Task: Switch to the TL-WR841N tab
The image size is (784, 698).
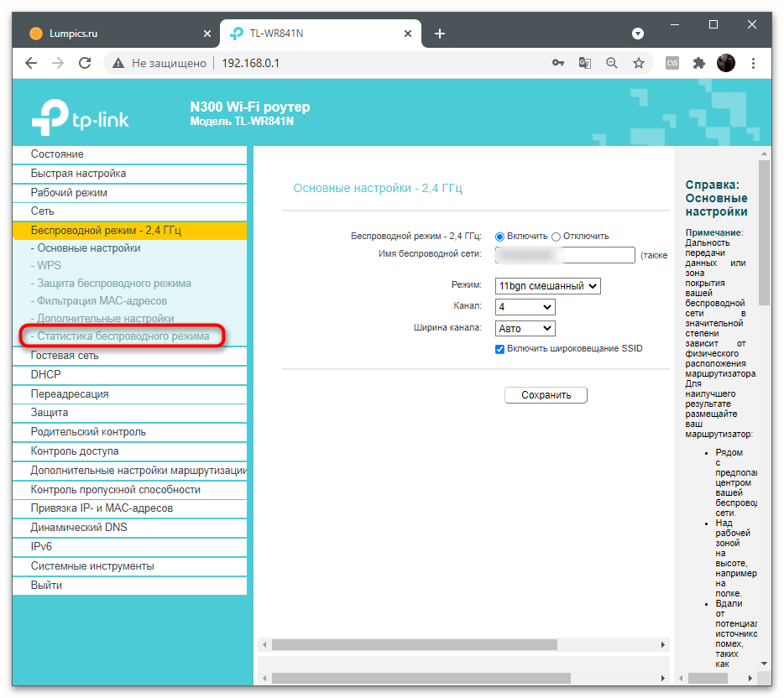Action: (320, 34)
